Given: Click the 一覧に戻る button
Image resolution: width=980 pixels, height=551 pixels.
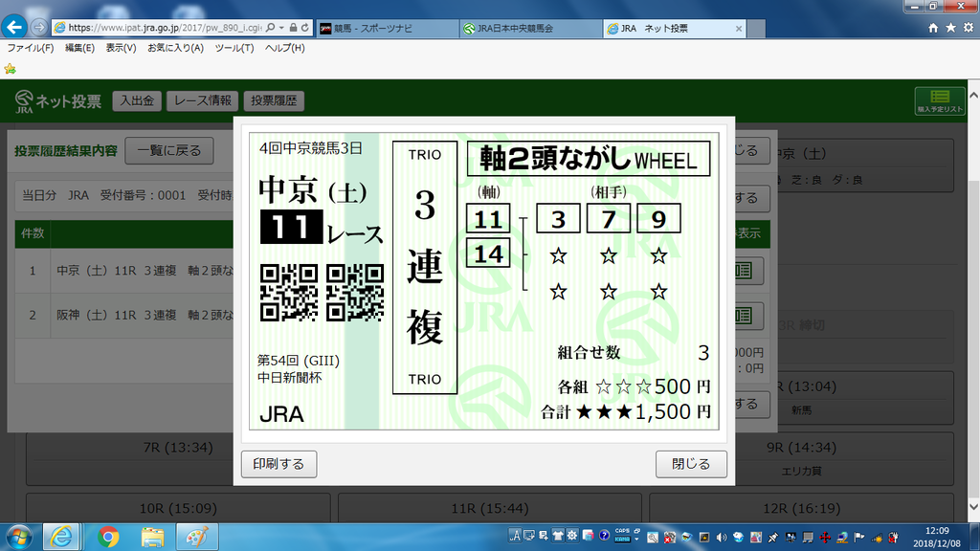Looking at the screenshot, I should click(169, 150).
